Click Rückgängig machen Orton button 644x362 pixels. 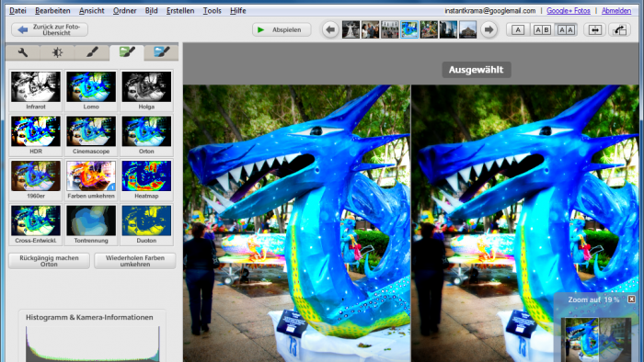49,261
